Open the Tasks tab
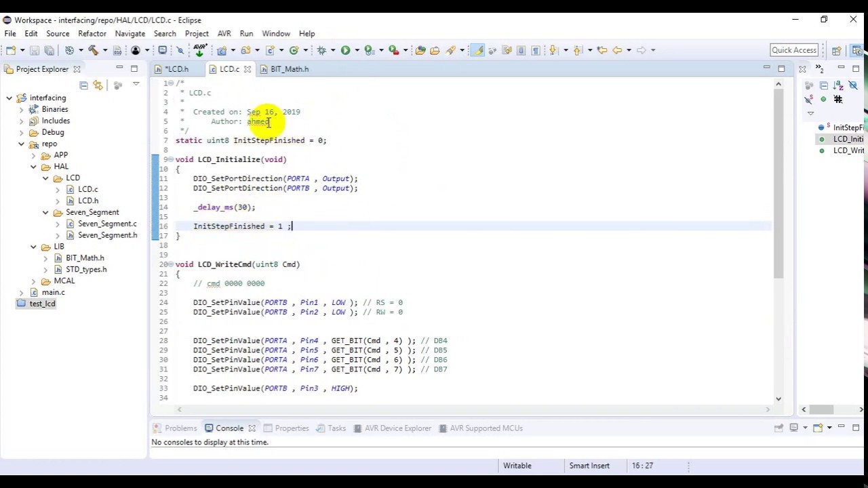This screenshot has width=868, height=488. click(x=331, y=428)
